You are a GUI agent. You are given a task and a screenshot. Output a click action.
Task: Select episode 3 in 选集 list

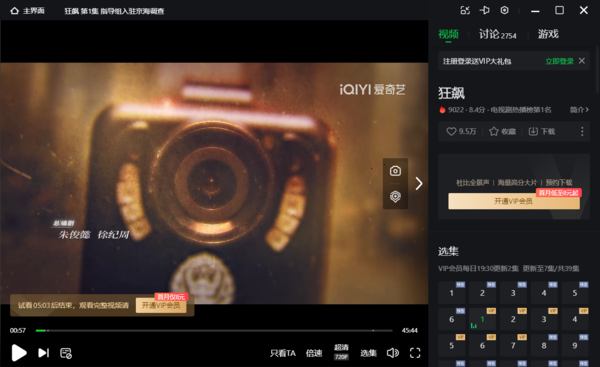click(513, 293)
